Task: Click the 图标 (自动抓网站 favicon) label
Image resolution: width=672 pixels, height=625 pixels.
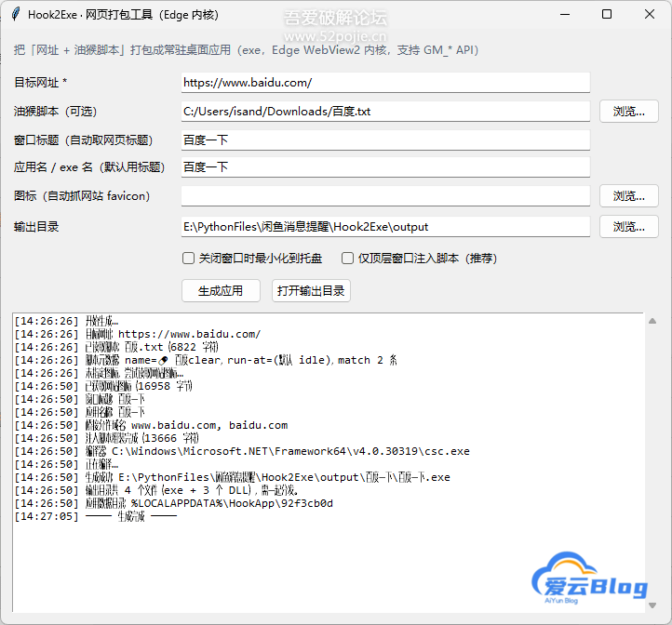Action: pyautogui.click(x=82, y=196)
